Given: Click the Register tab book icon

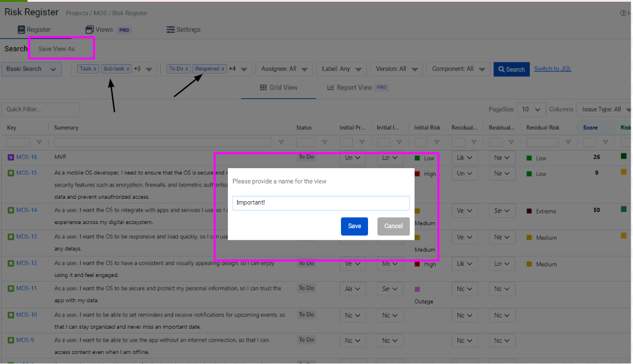Looking at the screenshot, I should coord(21,29).
